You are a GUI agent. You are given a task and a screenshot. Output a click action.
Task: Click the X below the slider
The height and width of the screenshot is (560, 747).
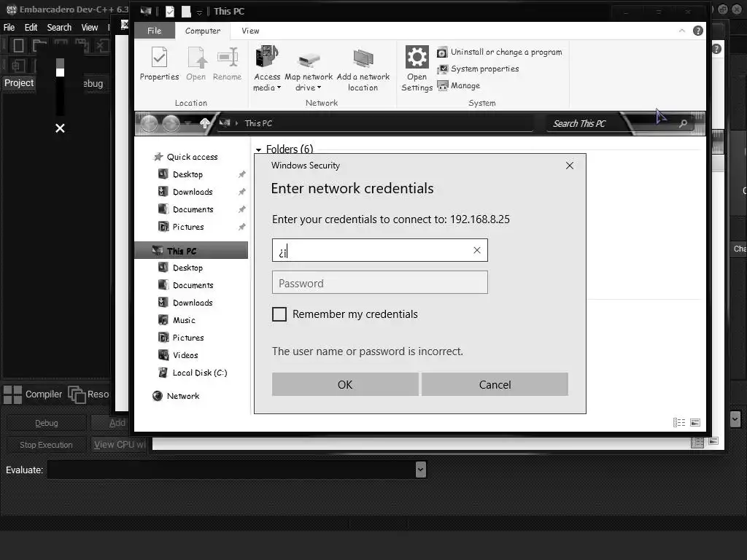(60, 128)
